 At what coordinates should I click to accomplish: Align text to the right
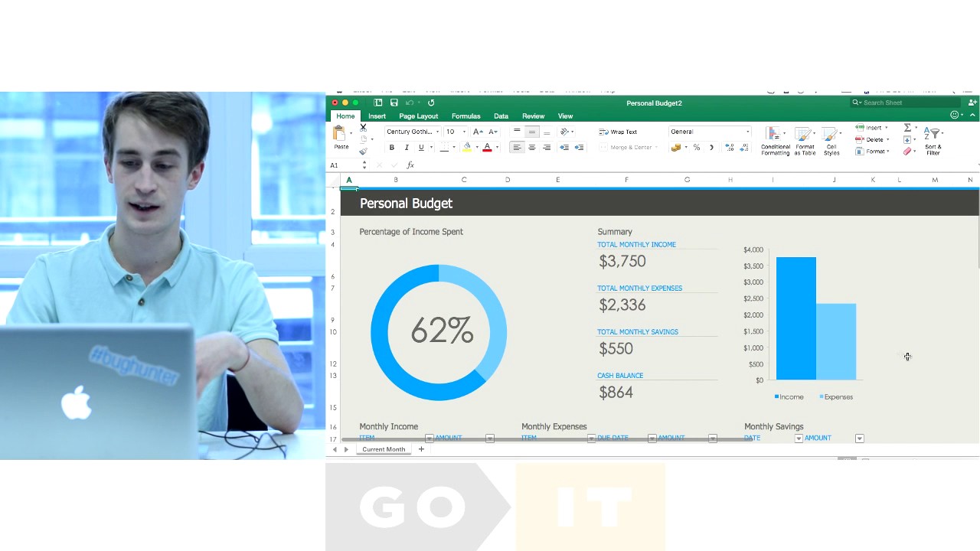546,147
